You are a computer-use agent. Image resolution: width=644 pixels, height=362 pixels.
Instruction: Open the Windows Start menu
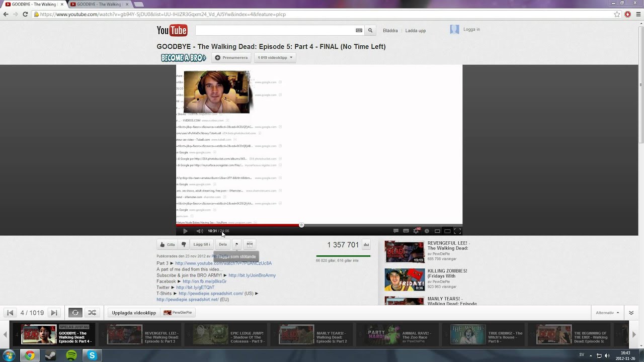tap(9, 355)
